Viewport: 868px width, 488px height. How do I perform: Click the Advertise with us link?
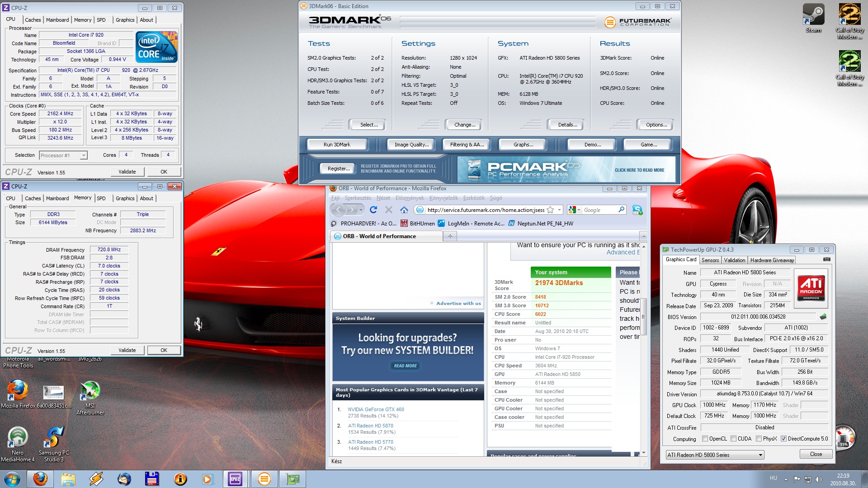pyautogui.click(x=458, y=303)
